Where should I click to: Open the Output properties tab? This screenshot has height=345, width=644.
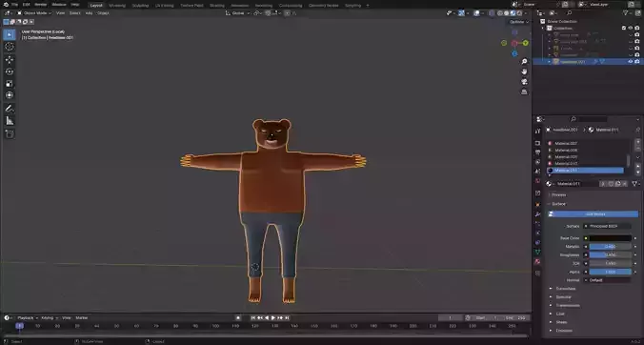coord(537,152)
